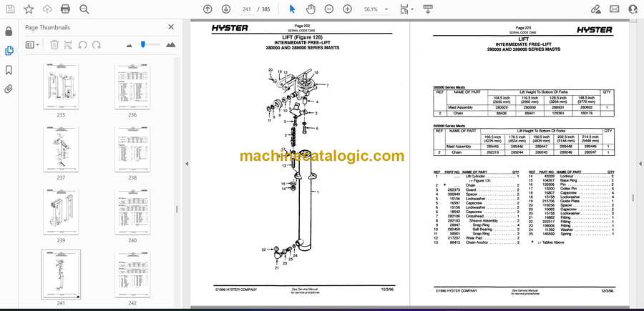Send file by email envelope icon
This screenshot has height=311, width=644.
pyautogui.click(x=615, y=9)
